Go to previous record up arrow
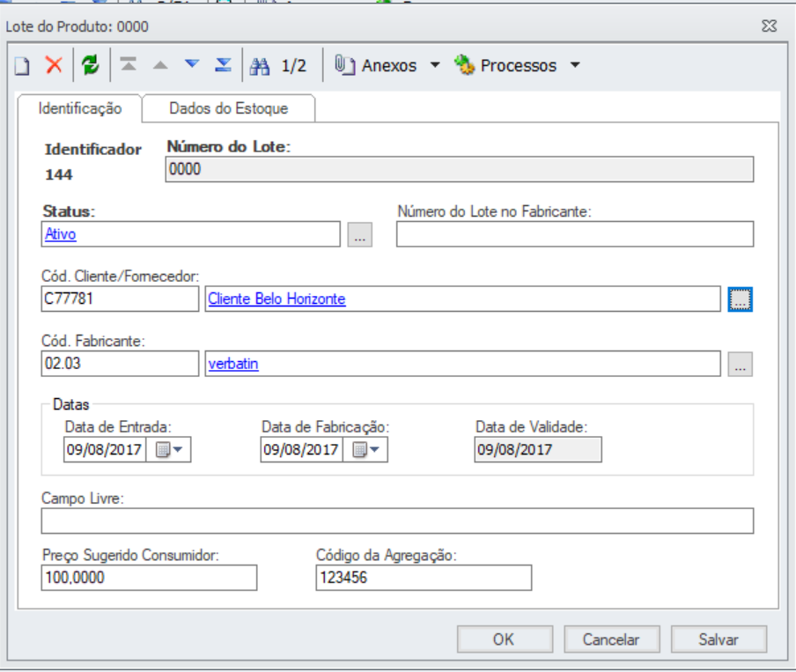The width and height of the screenshot is (796, 672). pos(160,65)
